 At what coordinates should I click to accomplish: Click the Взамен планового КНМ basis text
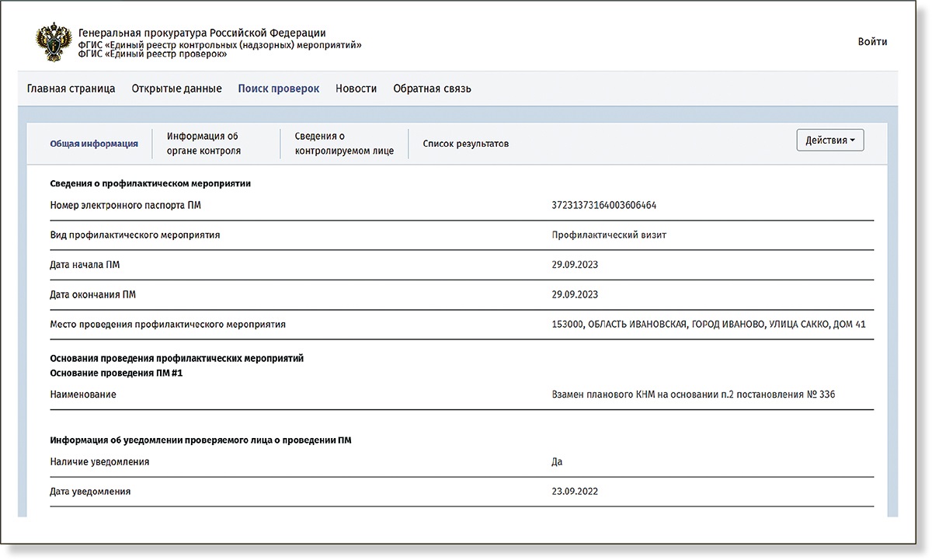(693, 395)
